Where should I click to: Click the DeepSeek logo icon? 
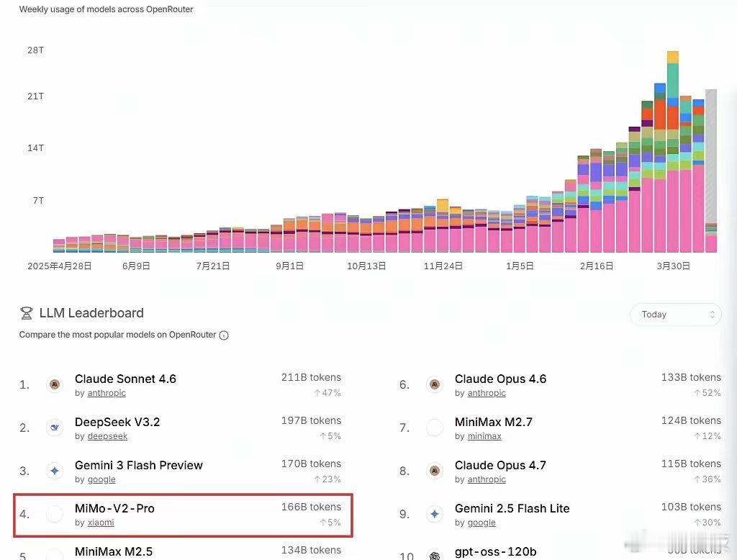[x=55, y=428]
